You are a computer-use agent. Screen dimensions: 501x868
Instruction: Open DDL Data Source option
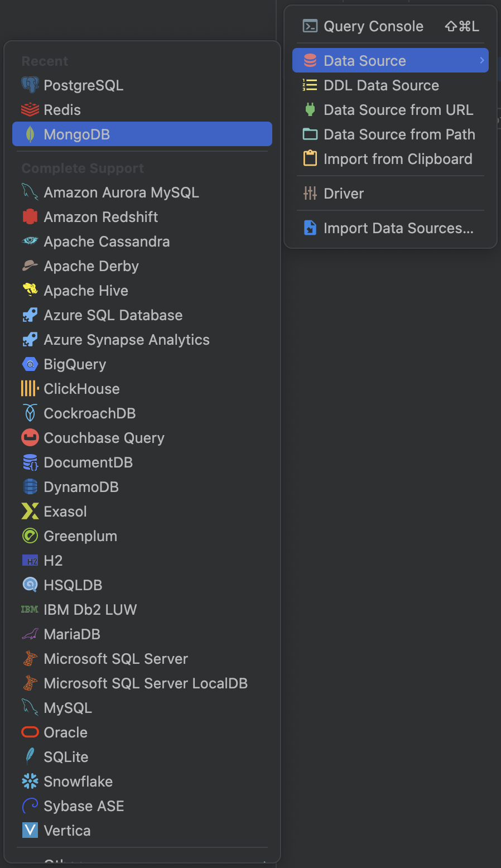[x=381, y=85]
